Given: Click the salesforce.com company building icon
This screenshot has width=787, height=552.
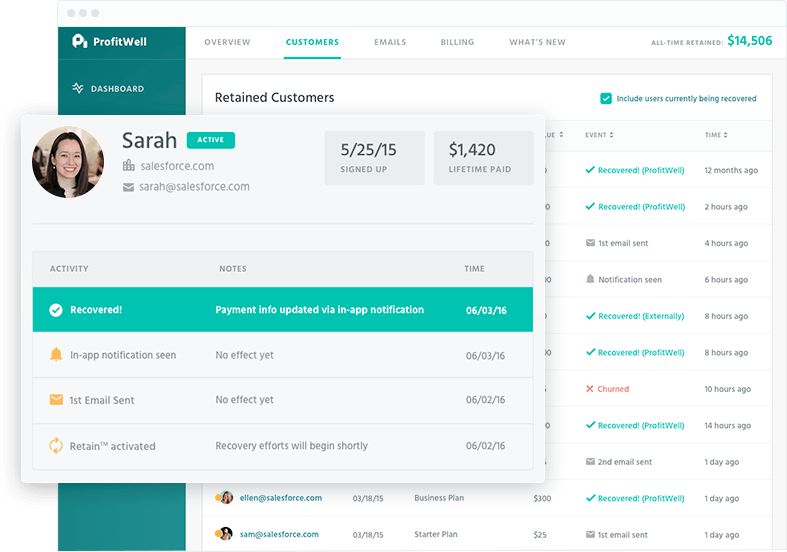Looking at the screenshot, I should coord(128,166).
